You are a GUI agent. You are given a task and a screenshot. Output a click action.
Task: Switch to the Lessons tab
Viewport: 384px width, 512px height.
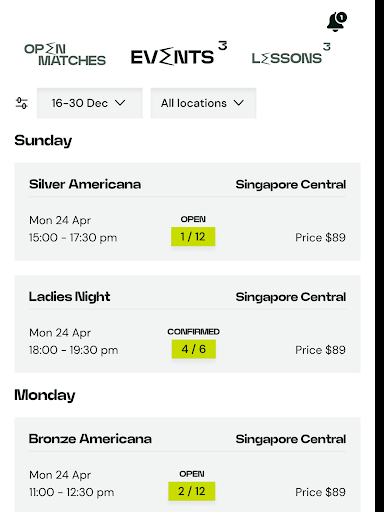click(x=287, y=58)
